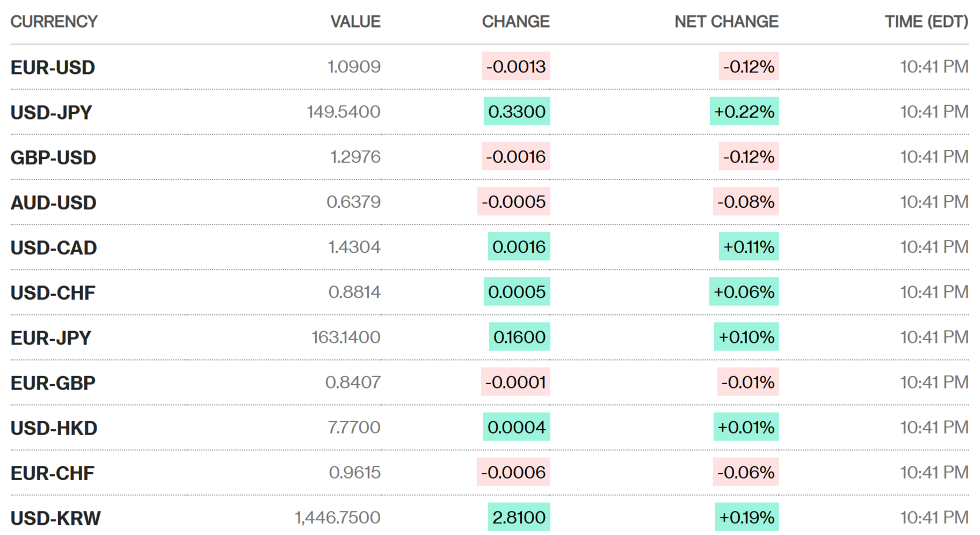Click the red -0.0013 change cell
The image size is (980, 535).
pos(516,67)
